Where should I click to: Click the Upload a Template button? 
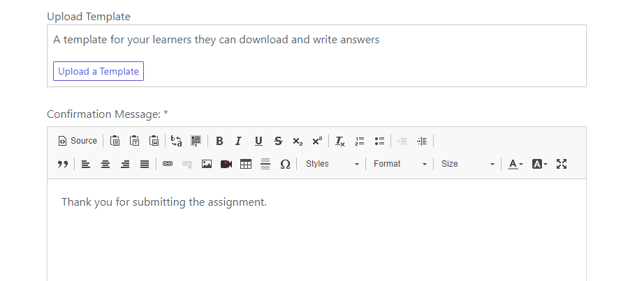(x=98, y=71)
